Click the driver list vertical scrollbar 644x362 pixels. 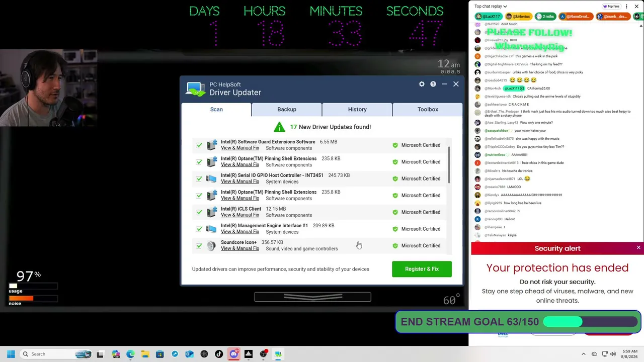pyautogui.click(x=448, y=166)
